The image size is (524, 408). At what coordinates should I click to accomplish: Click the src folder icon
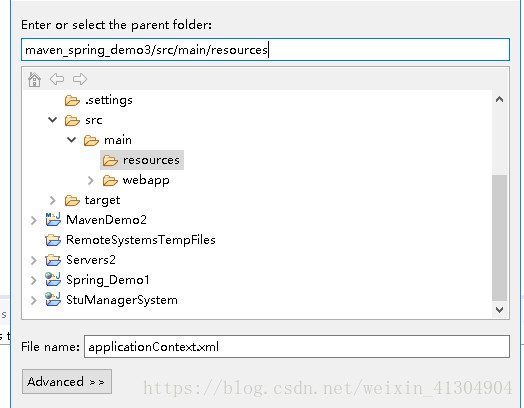coord(72,120)
